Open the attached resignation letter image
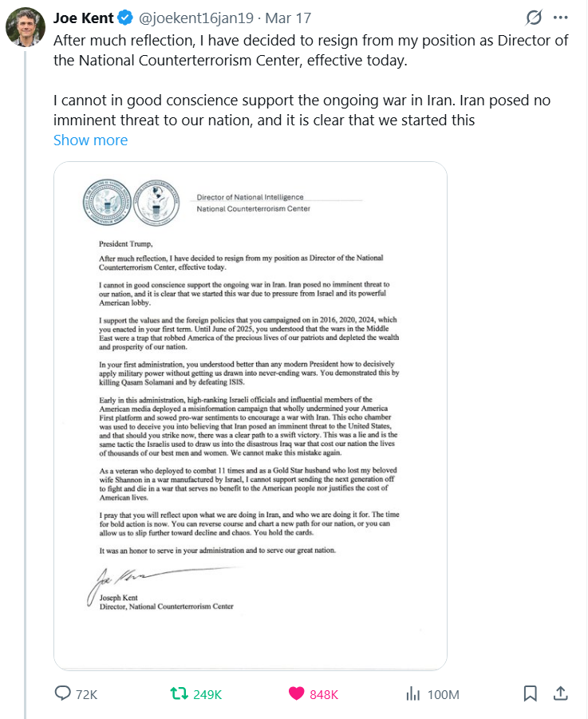Screen dimensions: 588x719 251,415
